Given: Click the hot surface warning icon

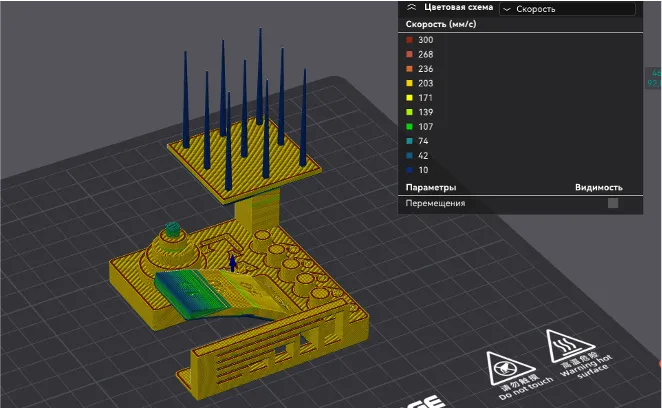Looking at the screenshot, I should click(565, 350).
